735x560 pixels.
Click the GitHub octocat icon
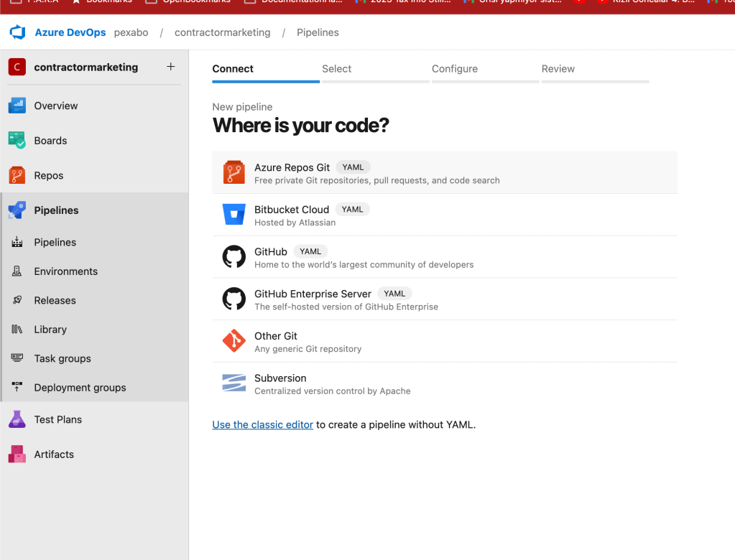pos(234,256)
